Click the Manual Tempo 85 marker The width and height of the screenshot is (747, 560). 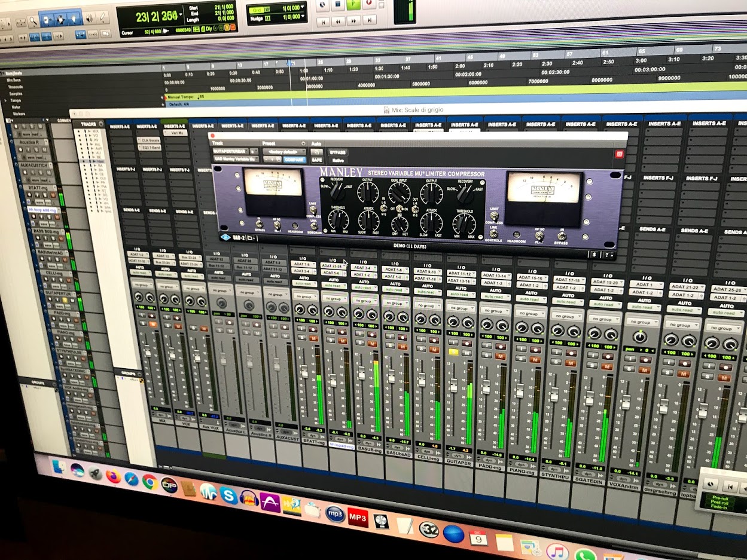coord(186,96)
